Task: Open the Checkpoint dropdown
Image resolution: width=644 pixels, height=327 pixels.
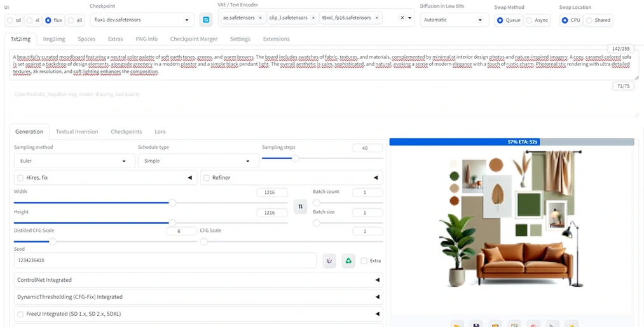Action: pyautogui.click(x=142, y=20)
